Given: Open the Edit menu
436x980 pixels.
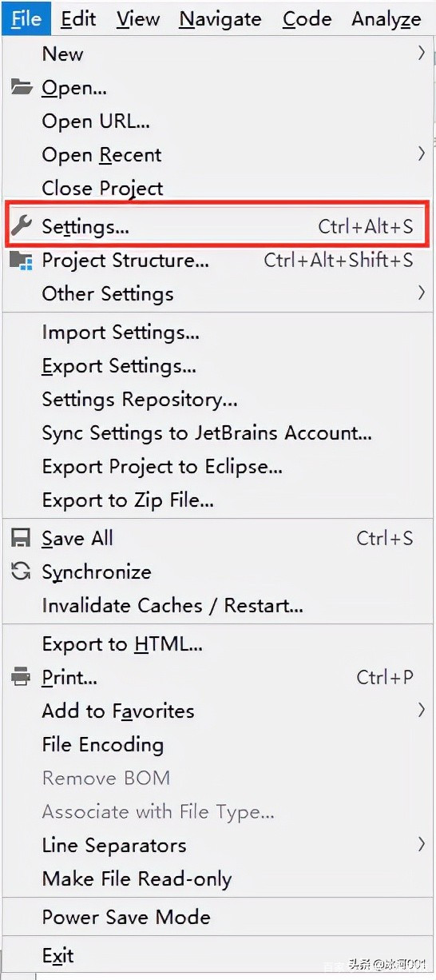Looking at the screenshot, I should 78,18.
